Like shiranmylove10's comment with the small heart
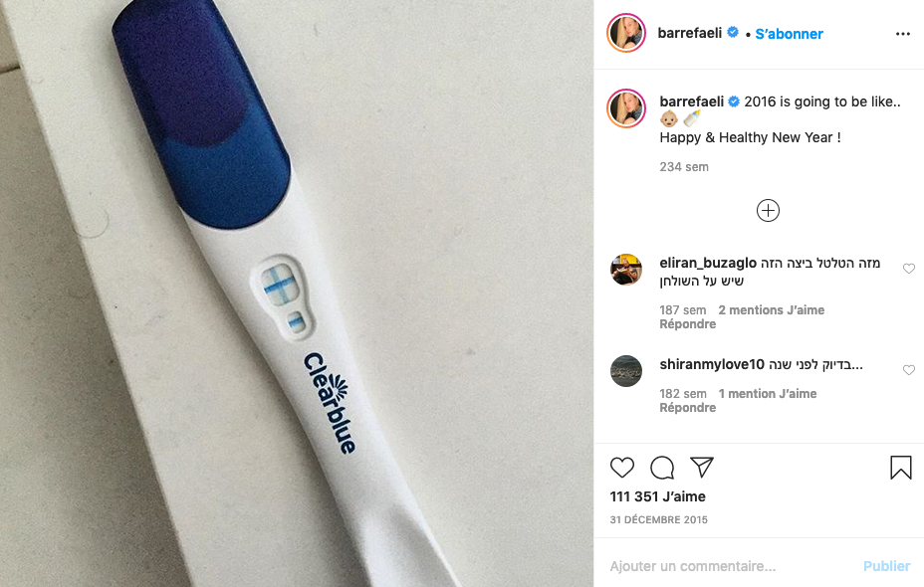924x587 pixels. (909, 370)
